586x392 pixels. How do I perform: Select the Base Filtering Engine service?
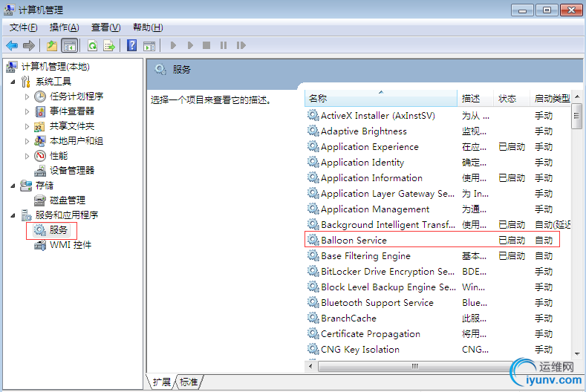[x=438, y=255]
